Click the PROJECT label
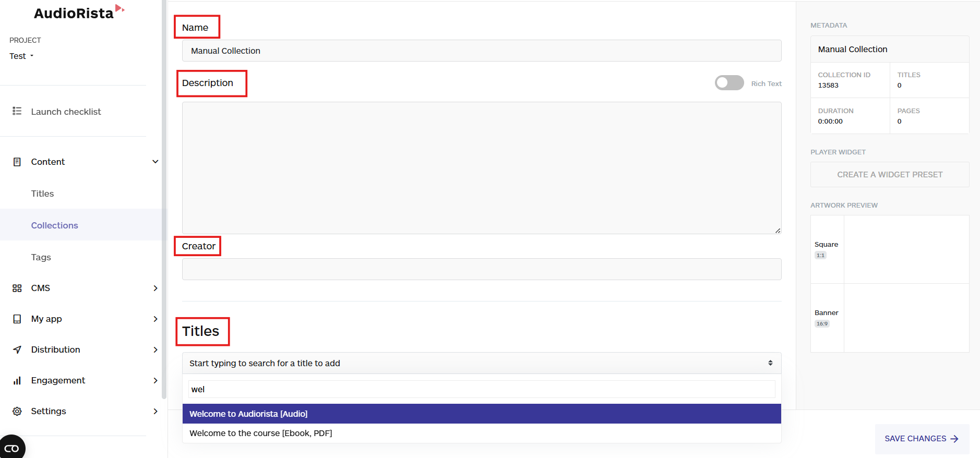 tap(25, 40)
